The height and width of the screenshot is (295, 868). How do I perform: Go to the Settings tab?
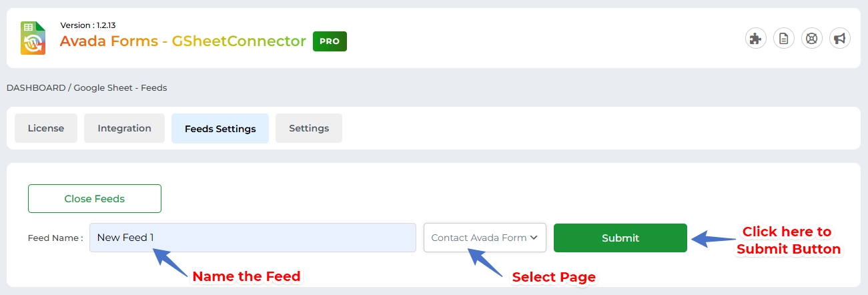click(309, 128)
